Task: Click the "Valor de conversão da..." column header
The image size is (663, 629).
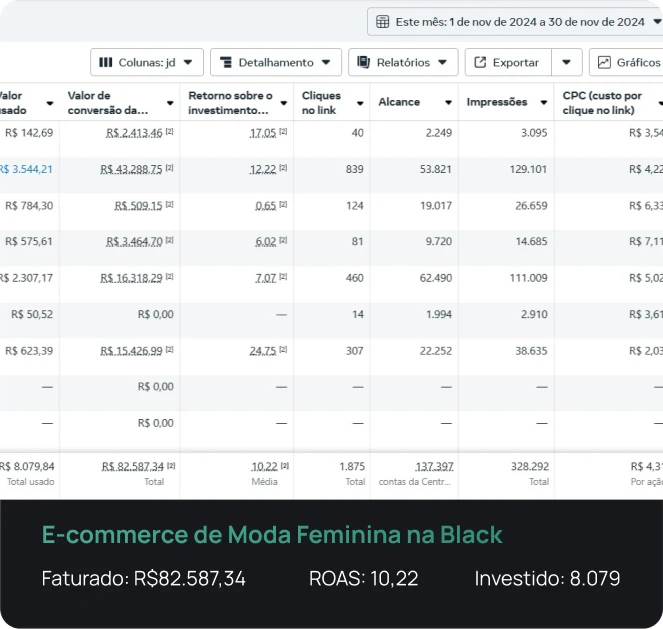Action: click(107, 103)
